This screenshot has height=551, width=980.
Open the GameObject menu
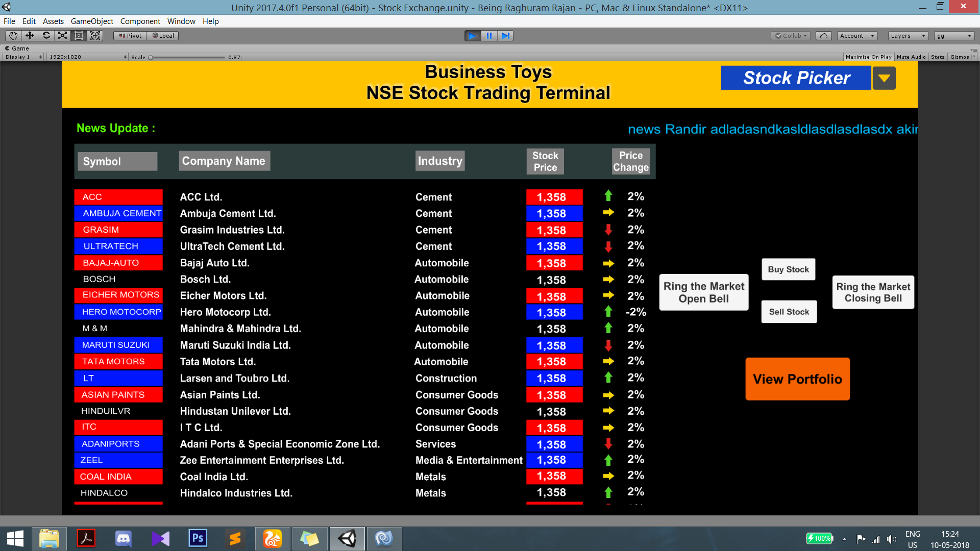(x=92, y=21)
